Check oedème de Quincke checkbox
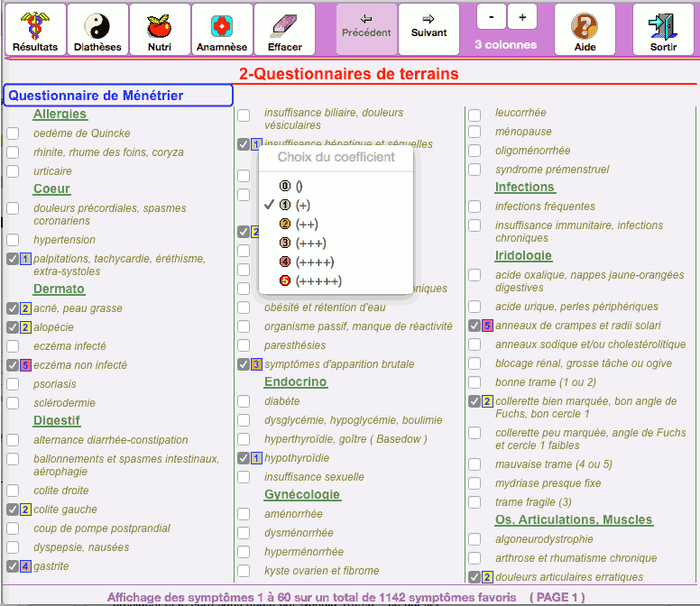The height and width of the screenshot is (606, 700). (13, 133)
